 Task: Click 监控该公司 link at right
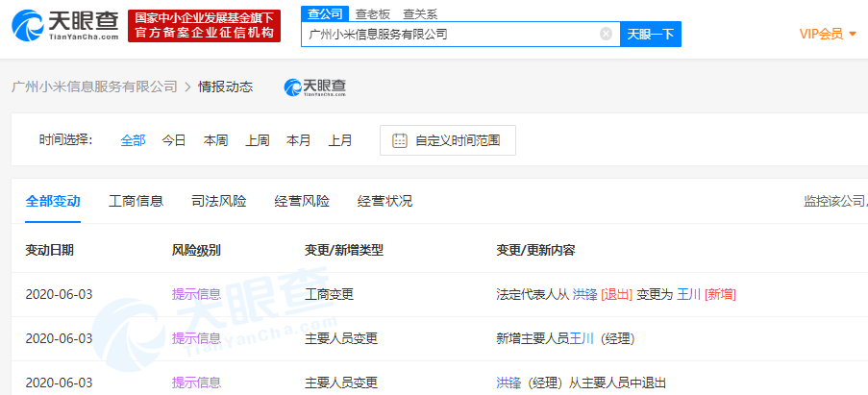click(x=836, y=202)
